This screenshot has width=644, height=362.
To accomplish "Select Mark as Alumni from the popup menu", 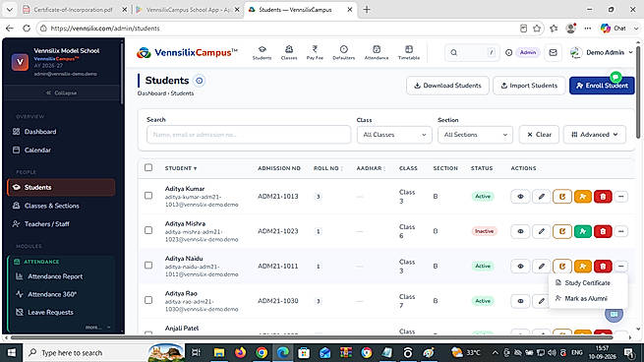I will tap(587, 299).
